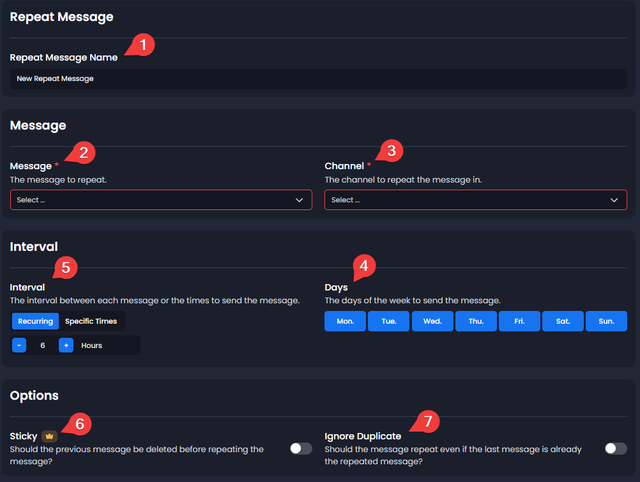This screenshot has width=640, height=482.
Task: Switch to the Specific Times tab
Action: point(91,321)
